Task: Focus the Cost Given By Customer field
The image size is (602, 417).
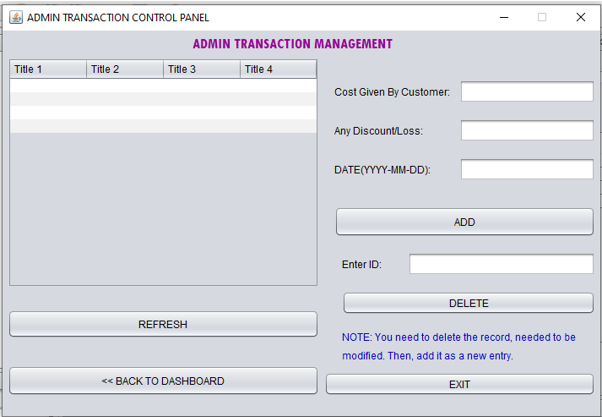Action: [527, 91]
